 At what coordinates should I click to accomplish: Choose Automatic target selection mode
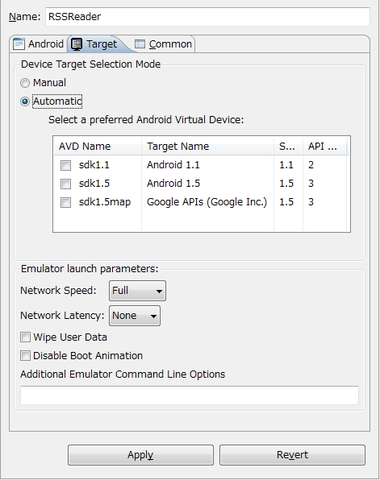(25, 101)
